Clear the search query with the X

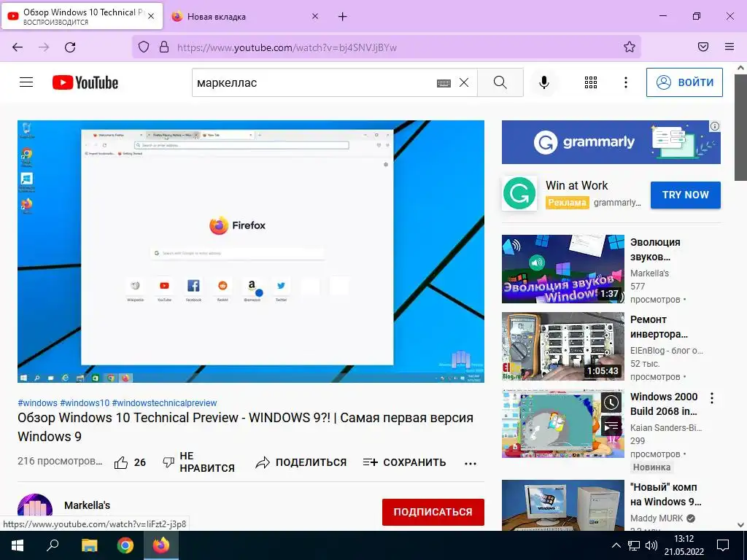click(x=464, y=83)
